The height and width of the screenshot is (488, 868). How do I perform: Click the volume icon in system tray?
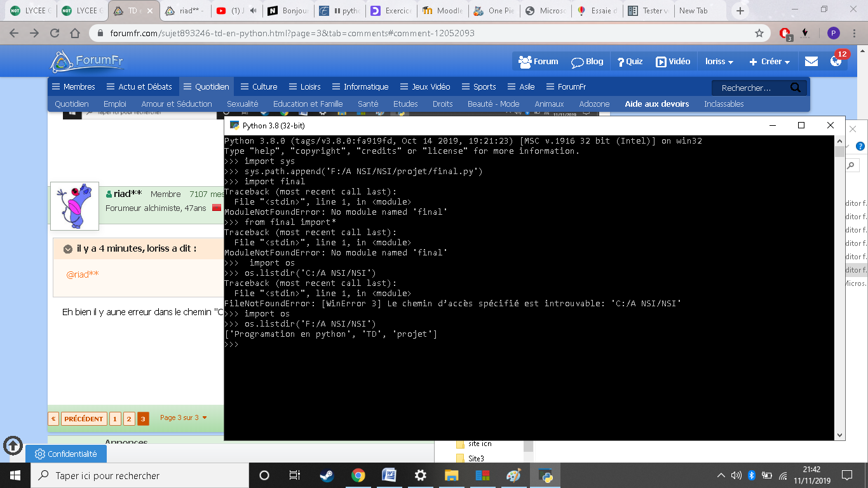pos(736,475)
